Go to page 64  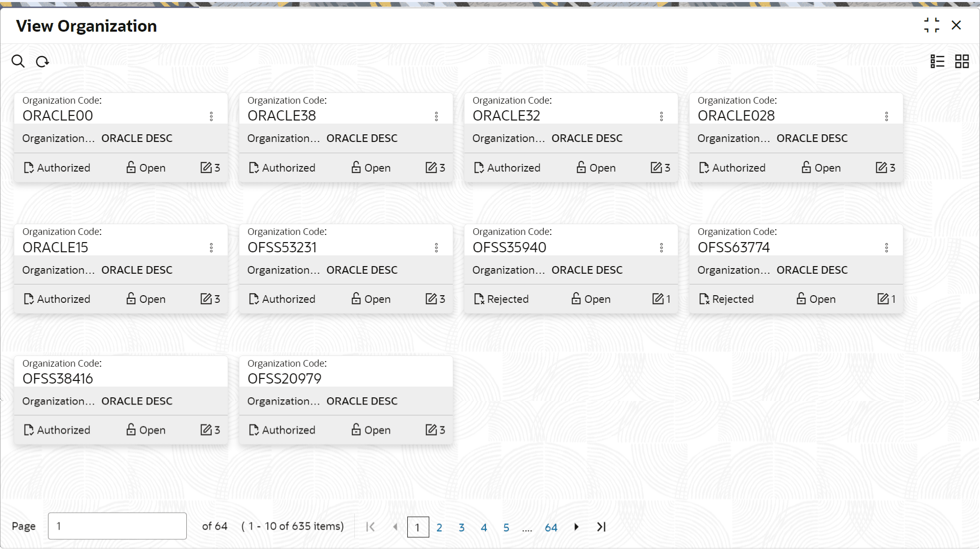551,528
